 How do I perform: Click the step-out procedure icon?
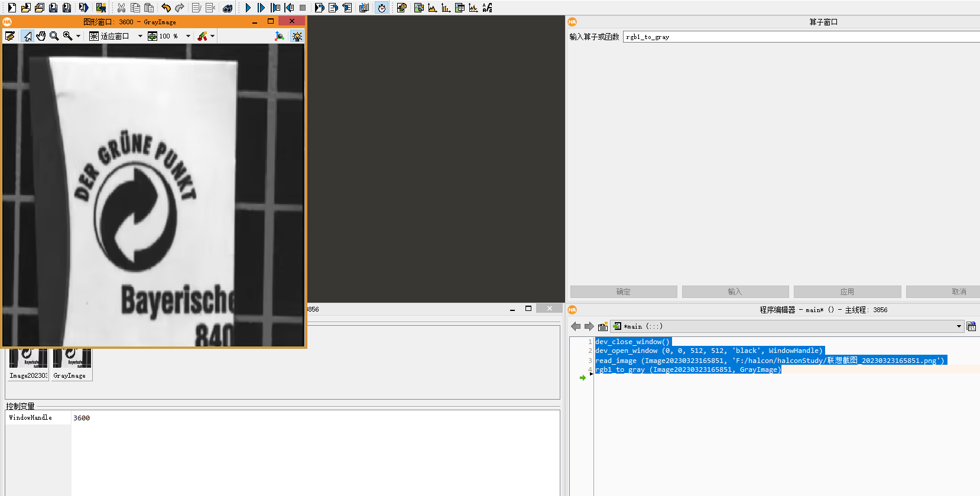(289, 8)
